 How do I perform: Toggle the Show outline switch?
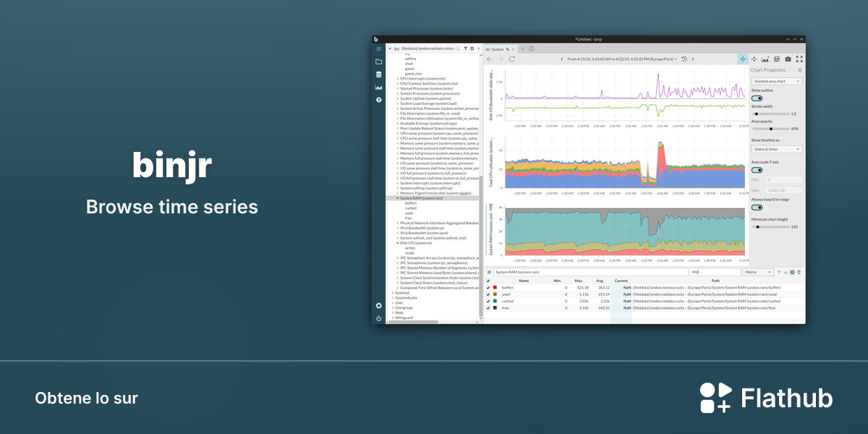757,98
